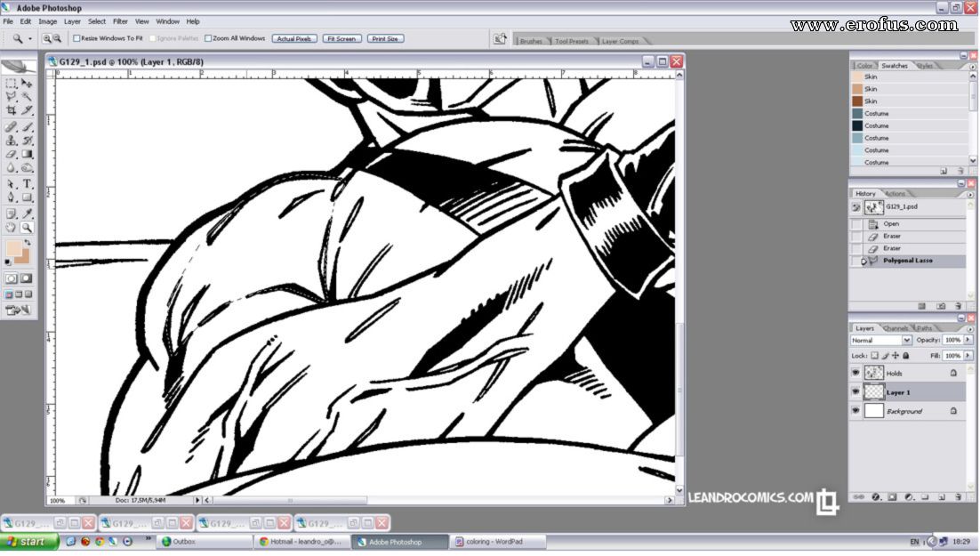Select the Clone Stamp tool
980x556 pixels.
(x=11, y=141)
